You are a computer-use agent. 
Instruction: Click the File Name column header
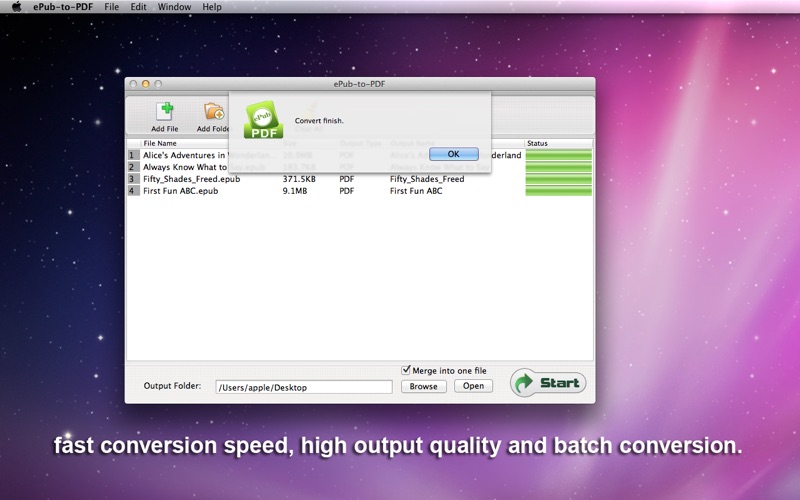tap(160, 143)
